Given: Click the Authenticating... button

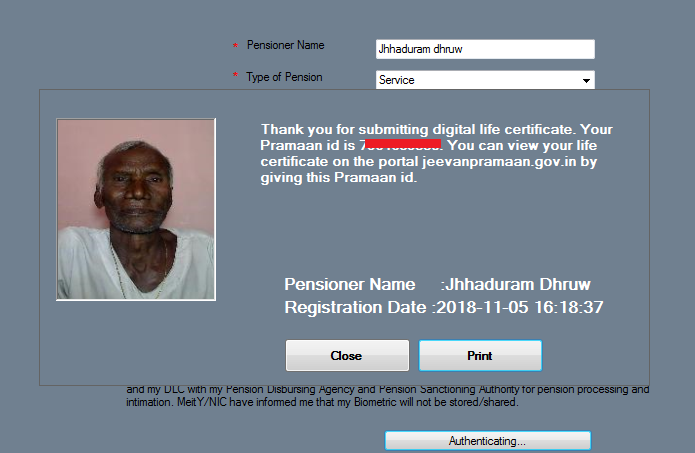Looking at the screenshot, I should (x=488, y=441).
